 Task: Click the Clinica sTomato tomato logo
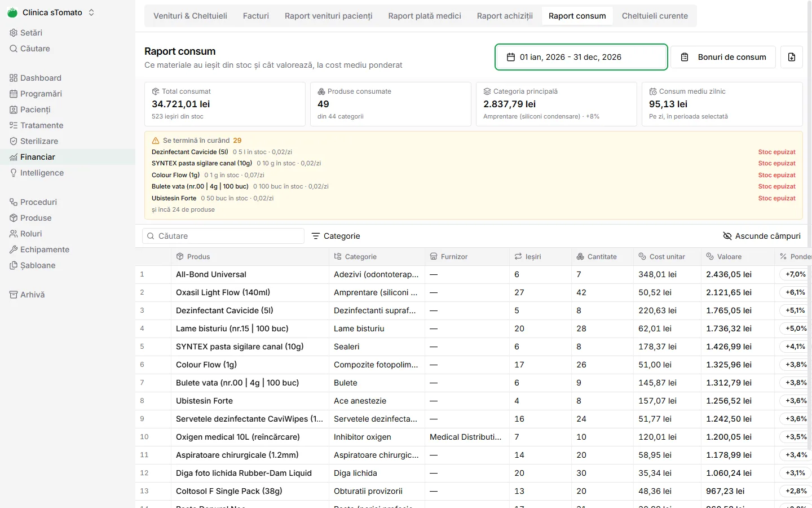tap(12, 12)
